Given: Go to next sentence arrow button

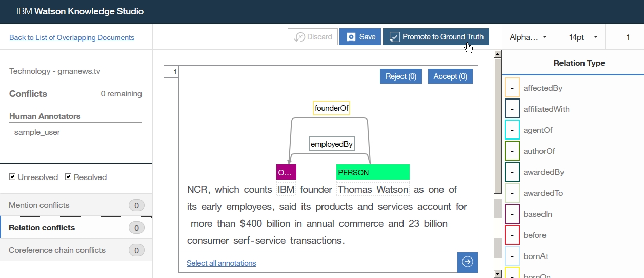Looking at the screenshot, I should click(468, 262).
